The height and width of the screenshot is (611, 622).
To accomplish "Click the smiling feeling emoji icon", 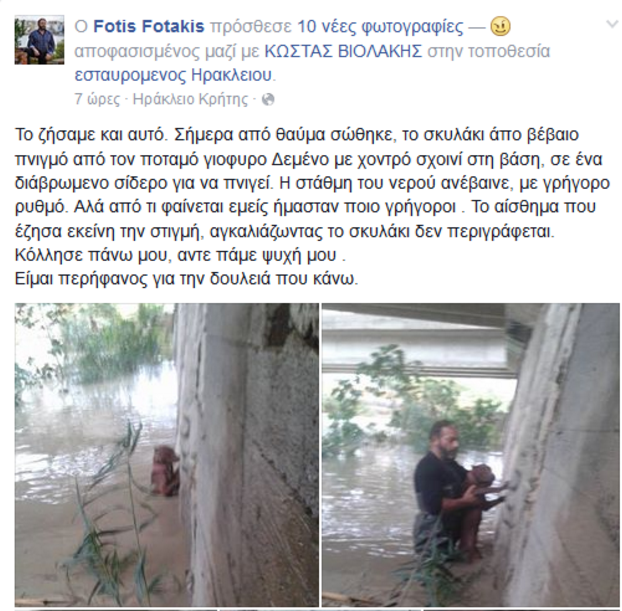I will click(x=500, y=27).
